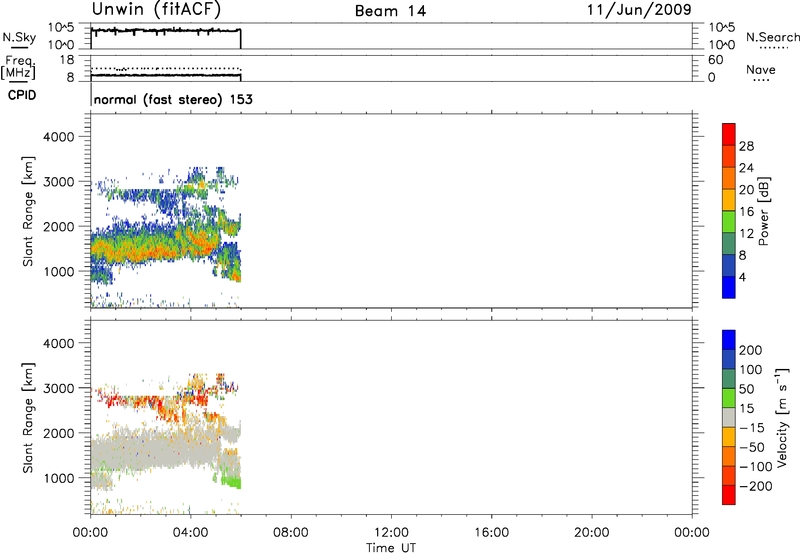Select the date "11/Jun/2009"
The height and width of the screenshot is (554, 800).
coord(639,10)
